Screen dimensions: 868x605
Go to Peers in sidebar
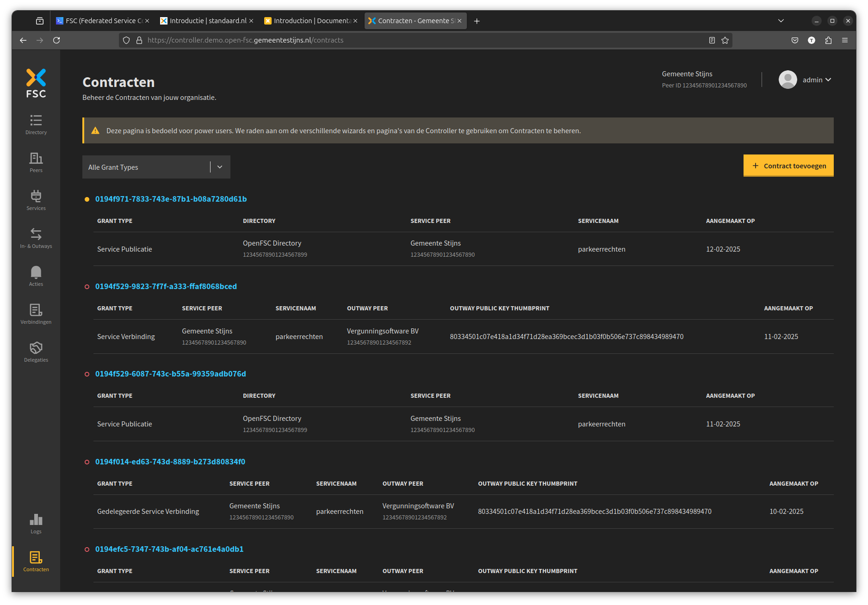36,162
